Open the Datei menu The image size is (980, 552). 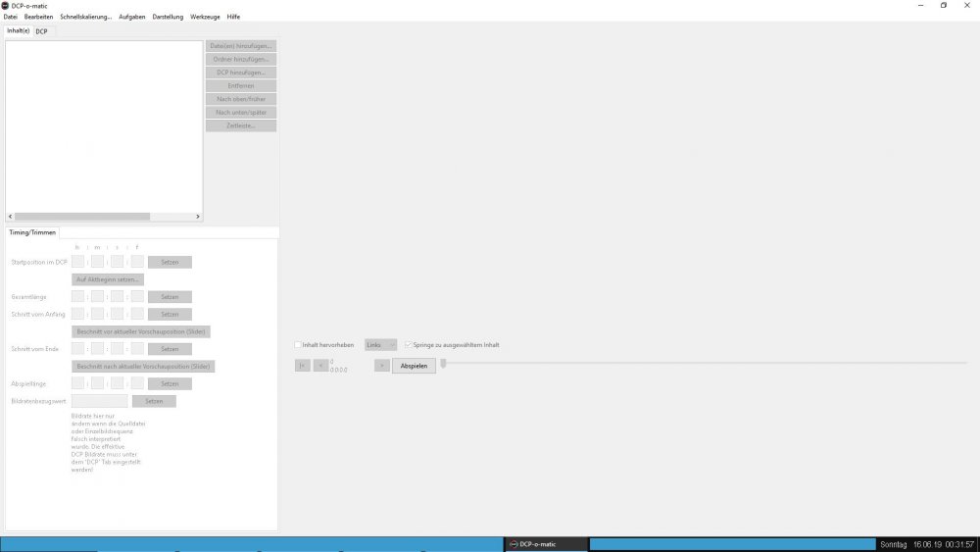coord(11,17)
